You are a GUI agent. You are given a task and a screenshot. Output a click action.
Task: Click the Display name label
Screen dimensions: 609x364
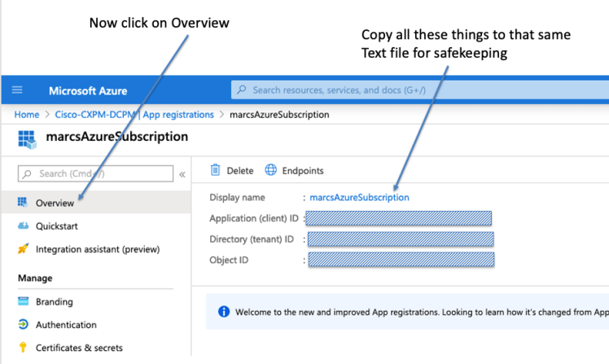[237, 197]
